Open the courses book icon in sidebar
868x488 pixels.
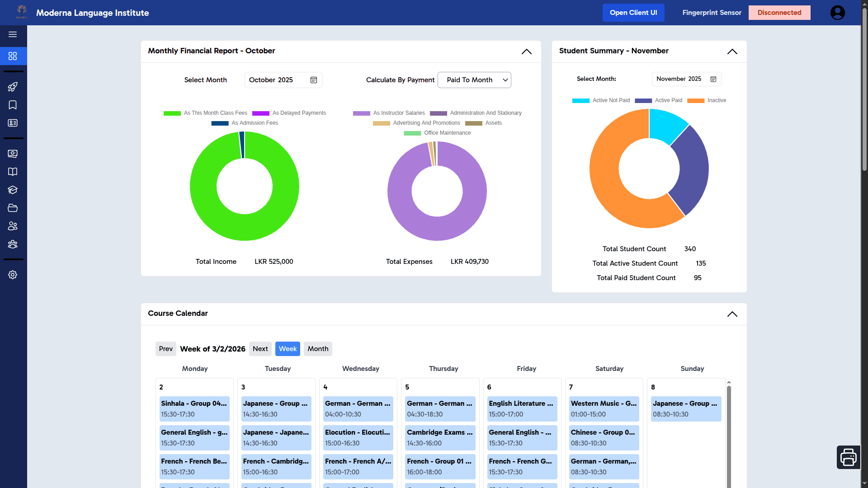coord(13,172)
